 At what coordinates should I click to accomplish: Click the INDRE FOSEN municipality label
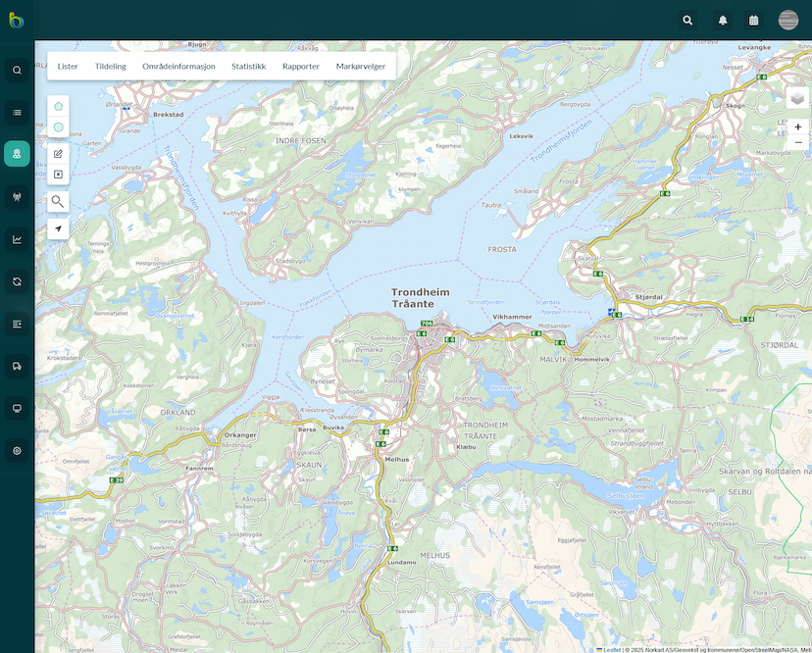coord(301,141)
